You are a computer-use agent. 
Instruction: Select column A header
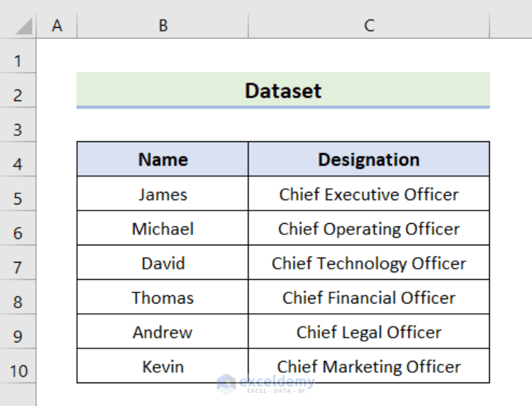click(x=57, y=26)
